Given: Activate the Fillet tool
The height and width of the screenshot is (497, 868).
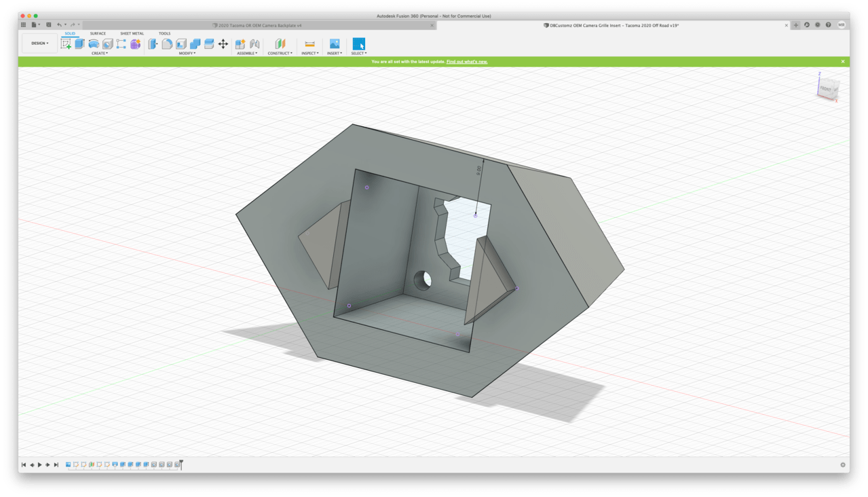Looking at the screenshot, I should pyautogui.click(x=167, y=43).
